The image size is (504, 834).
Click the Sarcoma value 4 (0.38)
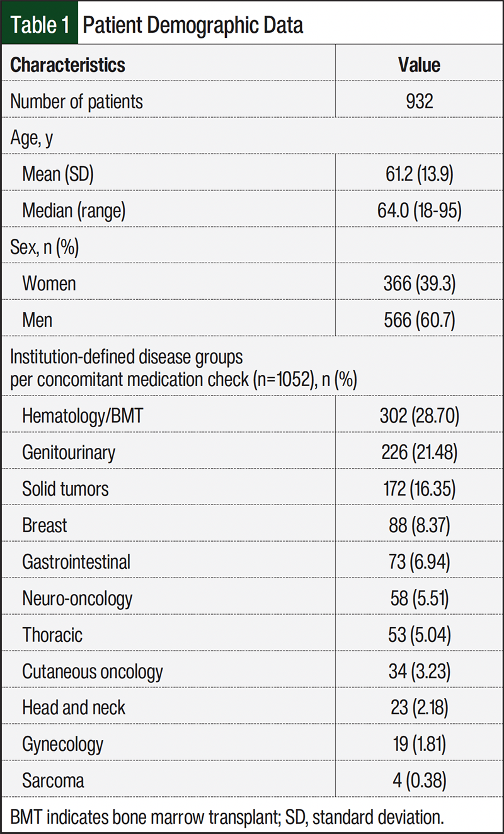[x=419, y=780]
